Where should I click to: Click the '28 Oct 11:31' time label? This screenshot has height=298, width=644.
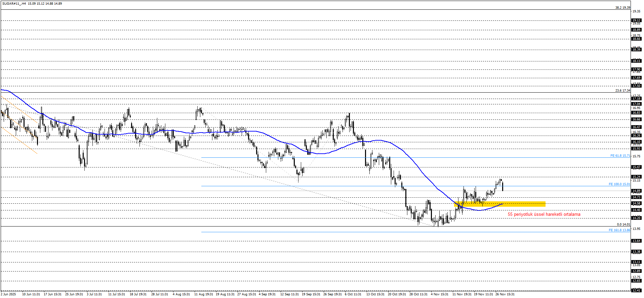pyautogui.click(x=418, y=294)
